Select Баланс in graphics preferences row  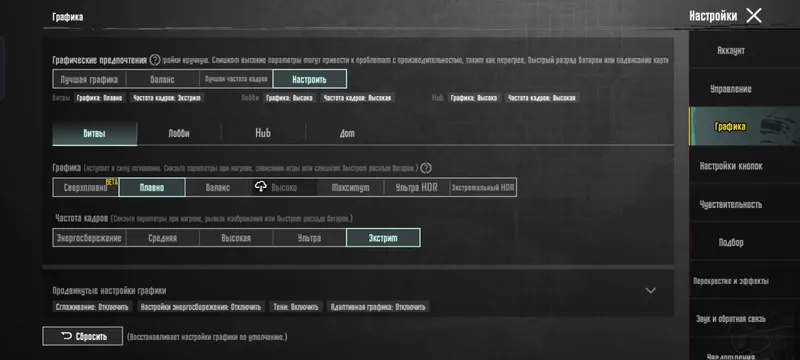(163, 79)
